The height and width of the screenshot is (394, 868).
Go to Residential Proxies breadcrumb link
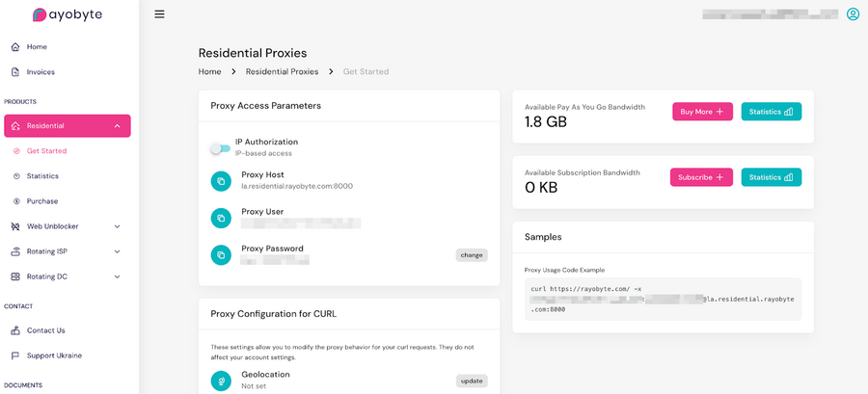[283, 72]
